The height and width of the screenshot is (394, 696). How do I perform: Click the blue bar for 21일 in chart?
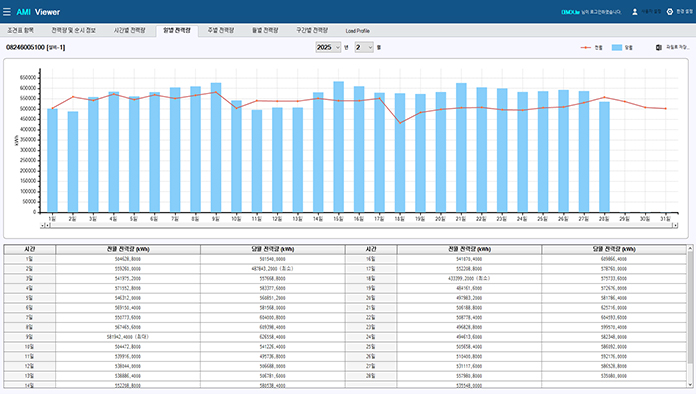461,147
